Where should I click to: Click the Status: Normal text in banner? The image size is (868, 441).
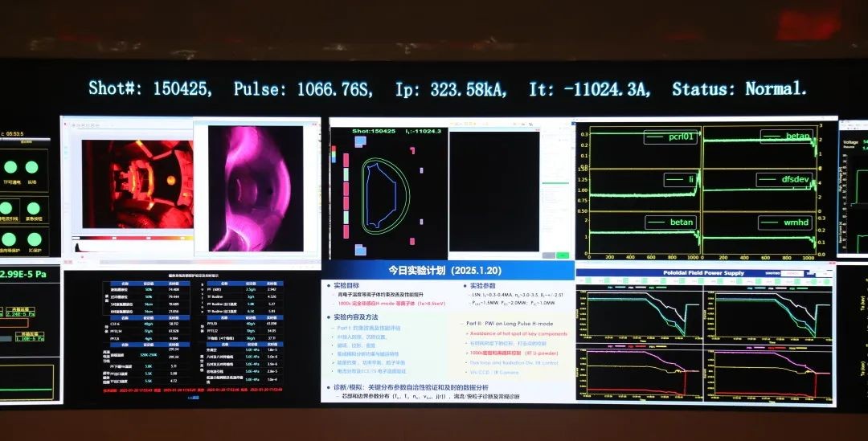tap(739, 89)
